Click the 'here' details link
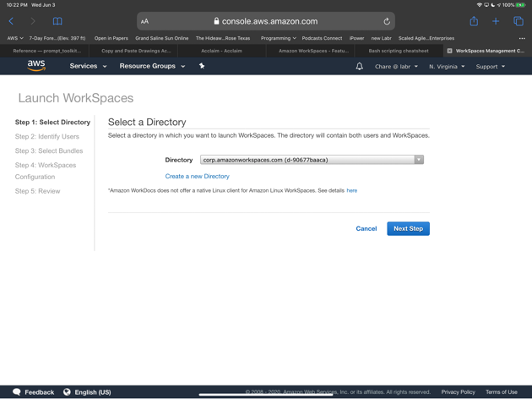Image resolution: width=532 pixels, height=399 pixels. pos(352,190)
